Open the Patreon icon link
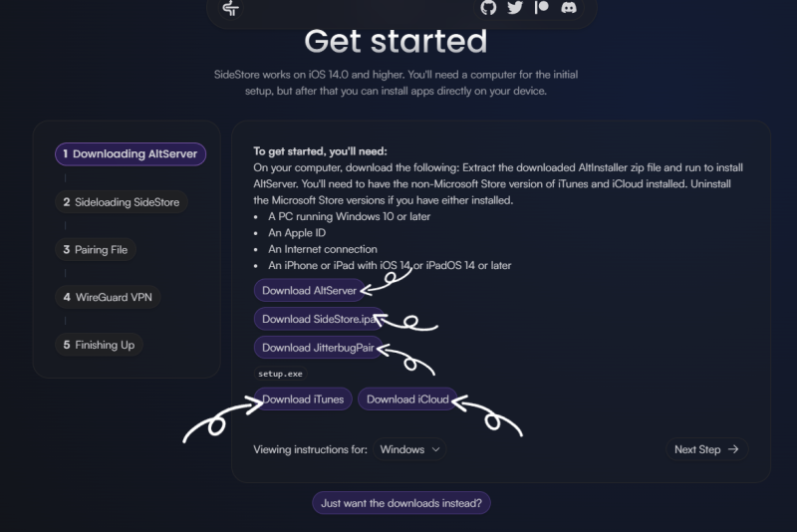Viewport: 797px width, 532px height. (x=542, y=8)
